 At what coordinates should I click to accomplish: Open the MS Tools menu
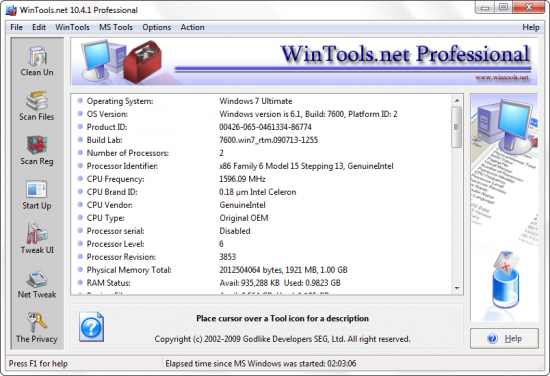(x=116, y=27)
